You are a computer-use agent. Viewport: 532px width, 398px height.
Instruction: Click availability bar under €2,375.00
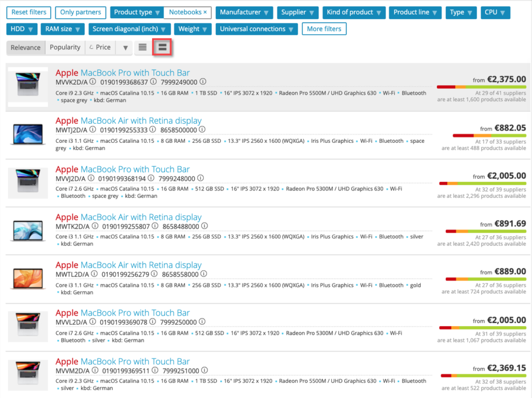point(481,87)
